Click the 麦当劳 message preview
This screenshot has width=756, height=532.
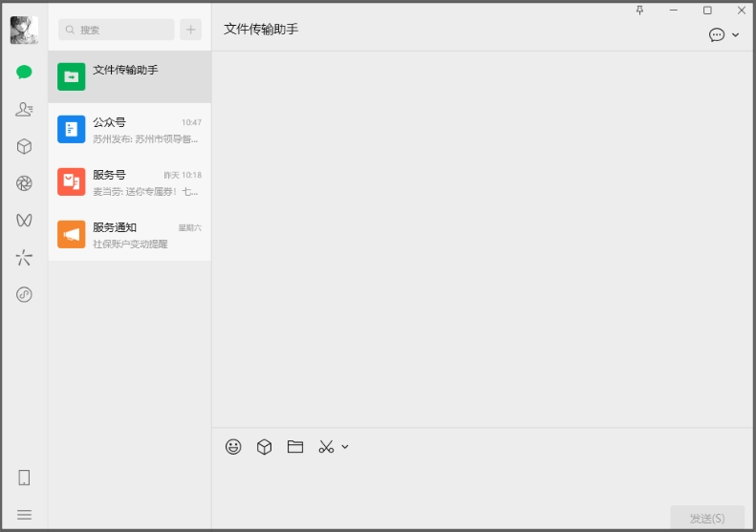point(145,191)
